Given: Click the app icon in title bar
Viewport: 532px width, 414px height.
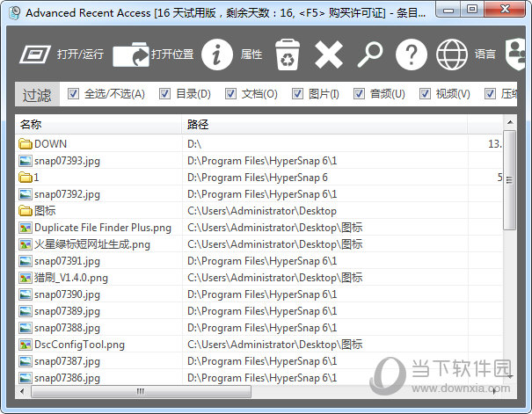Looking at the screenshot, I should 15,13.
